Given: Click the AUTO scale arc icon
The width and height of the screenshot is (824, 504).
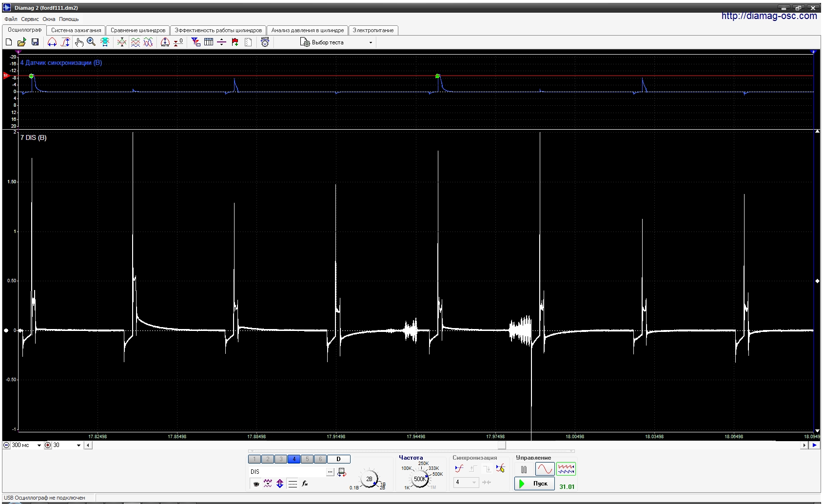Looking at the screenshot, I should pyautogui.click(x=165, y=42).
